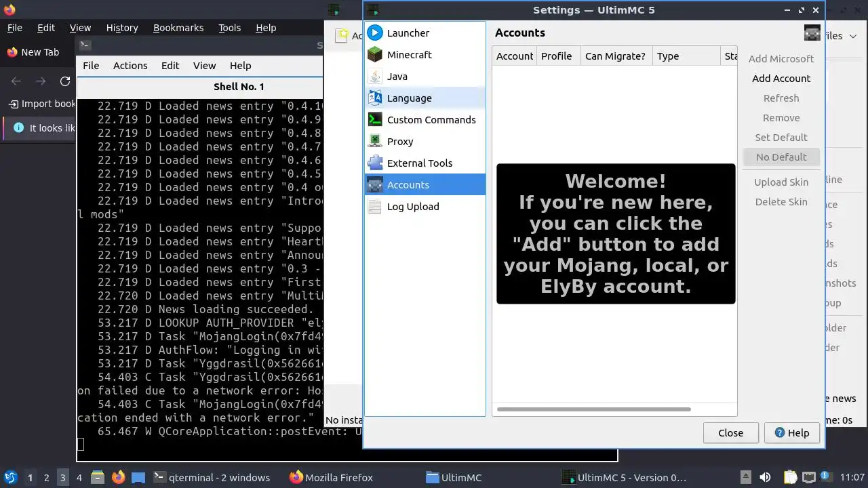868x488 pixels.
Task: Launch the file manager from the taskbar
Action: point(97,477)
